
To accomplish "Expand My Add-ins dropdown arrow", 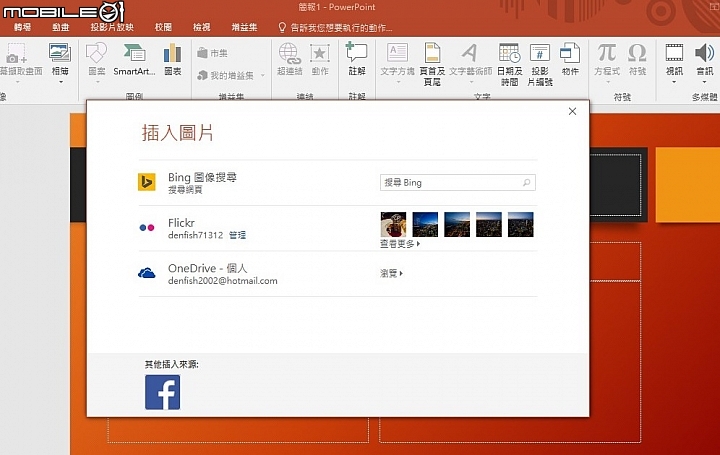I will [263, 75].
